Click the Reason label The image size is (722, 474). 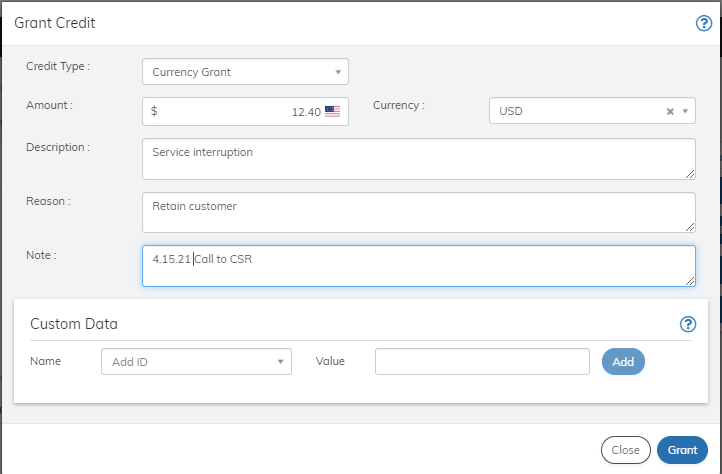click(48, 201)
